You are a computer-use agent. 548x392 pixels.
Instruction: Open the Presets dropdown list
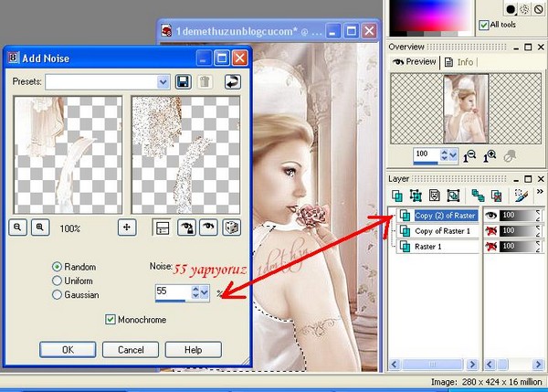[163, 82]
